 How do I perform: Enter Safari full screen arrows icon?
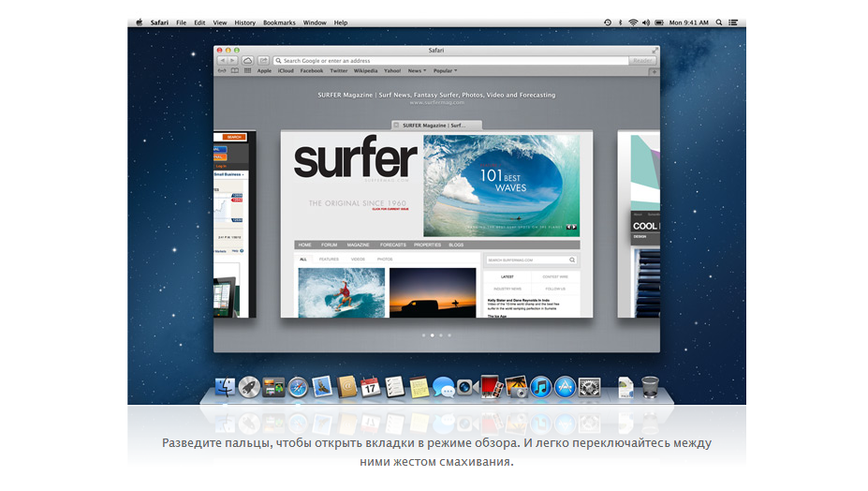655,50
